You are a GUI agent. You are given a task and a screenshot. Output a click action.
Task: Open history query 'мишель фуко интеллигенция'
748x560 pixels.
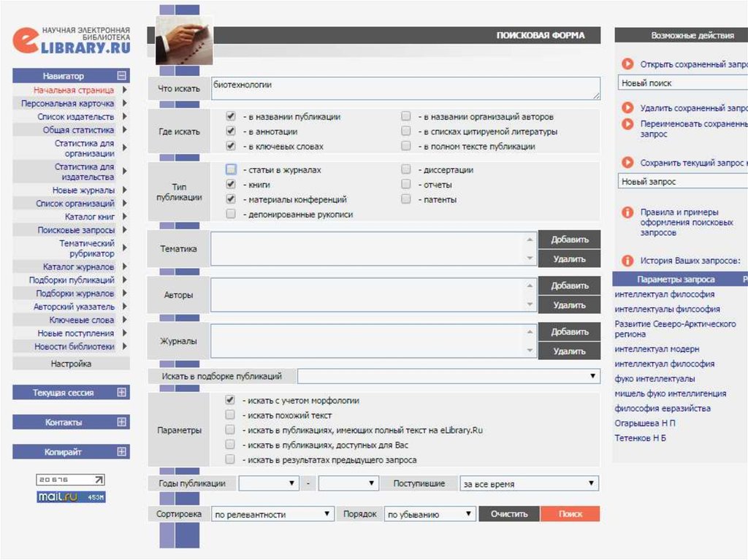coord(671,394)
